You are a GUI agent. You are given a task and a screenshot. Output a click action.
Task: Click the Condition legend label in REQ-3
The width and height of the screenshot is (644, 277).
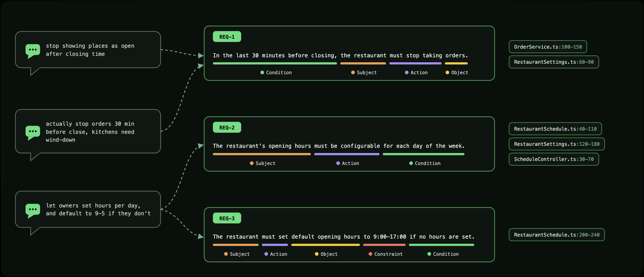click(446, 254)
